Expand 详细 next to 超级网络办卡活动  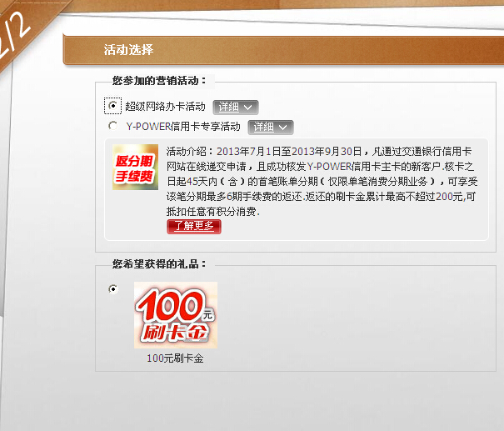(x=236, y=107)
